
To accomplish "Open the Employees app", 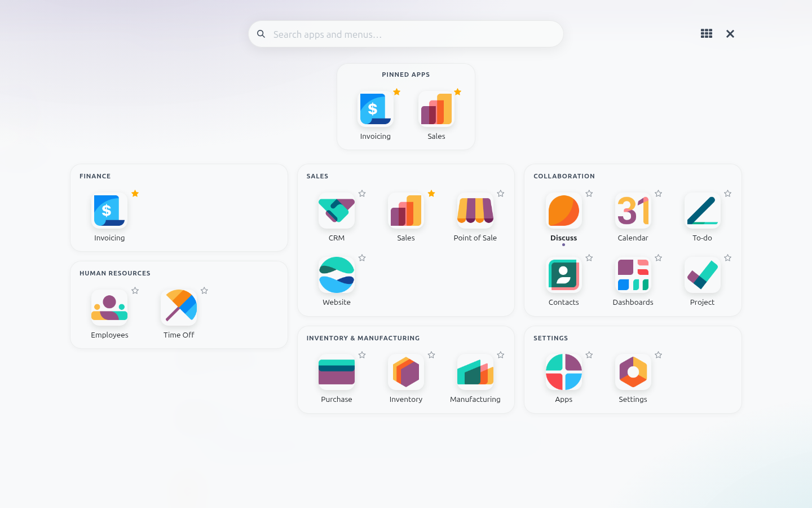I will (109, 308).
